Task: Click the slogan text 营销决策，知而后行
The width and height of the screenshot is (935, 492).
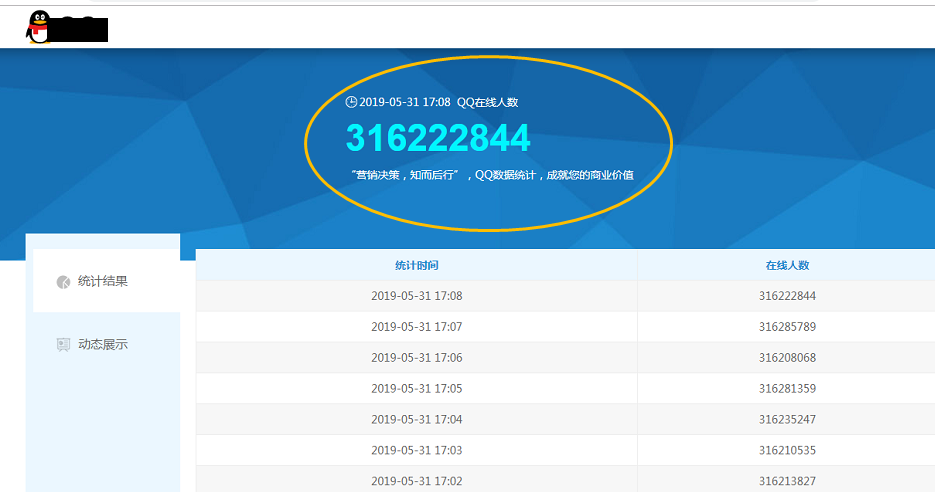Action: click(405, 175)
